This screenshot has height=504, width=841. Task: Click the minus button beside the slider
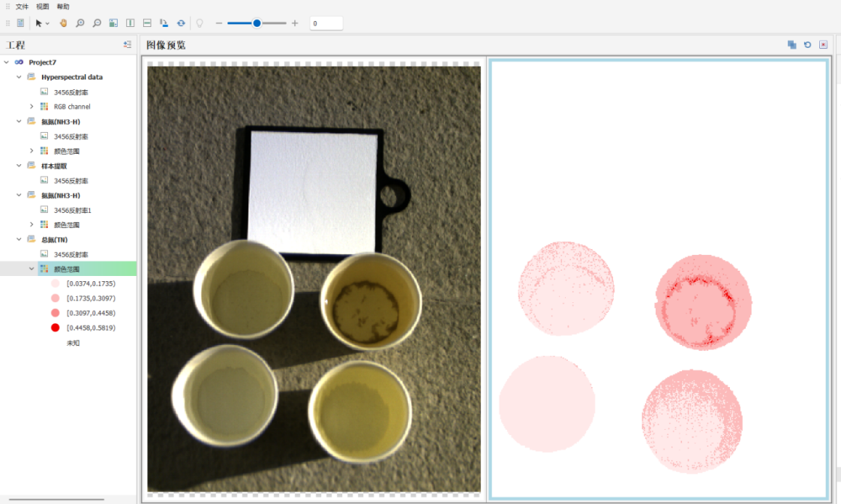coord(219,23)
